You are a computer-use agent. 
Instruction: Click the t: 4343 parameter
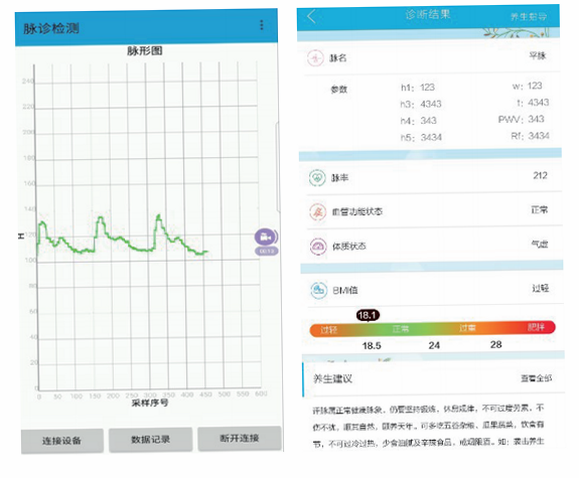533,103
